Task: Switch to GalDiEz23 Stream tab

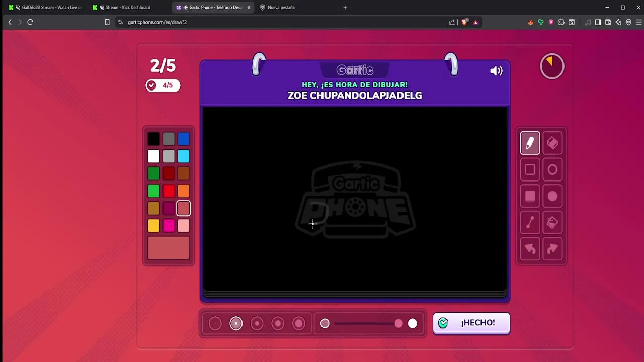Action: tap(45, 8)
